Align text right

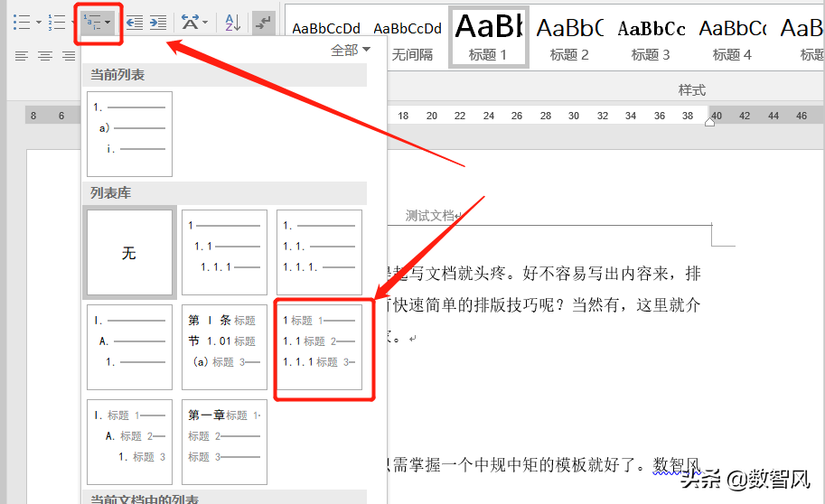(x=69, y=56)
